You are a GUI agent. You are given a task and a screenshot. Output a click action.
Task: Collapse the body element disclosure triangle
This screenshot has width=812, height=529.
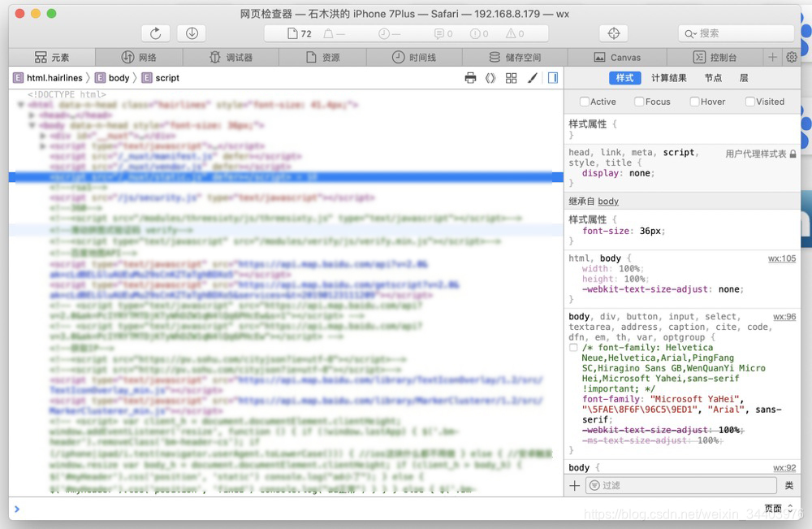pos(32,125)
